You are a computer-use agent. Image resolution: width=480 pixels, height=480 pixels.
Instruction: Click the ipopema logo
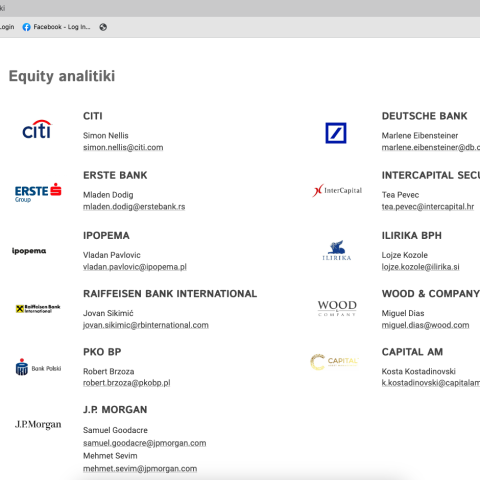pyautogui.click(x=29, y=251)
